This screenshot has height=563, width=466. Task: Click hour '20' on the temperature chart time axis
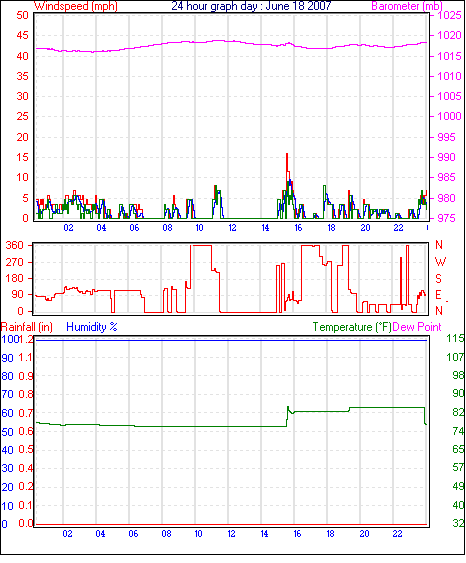click(x=364, y=534)
